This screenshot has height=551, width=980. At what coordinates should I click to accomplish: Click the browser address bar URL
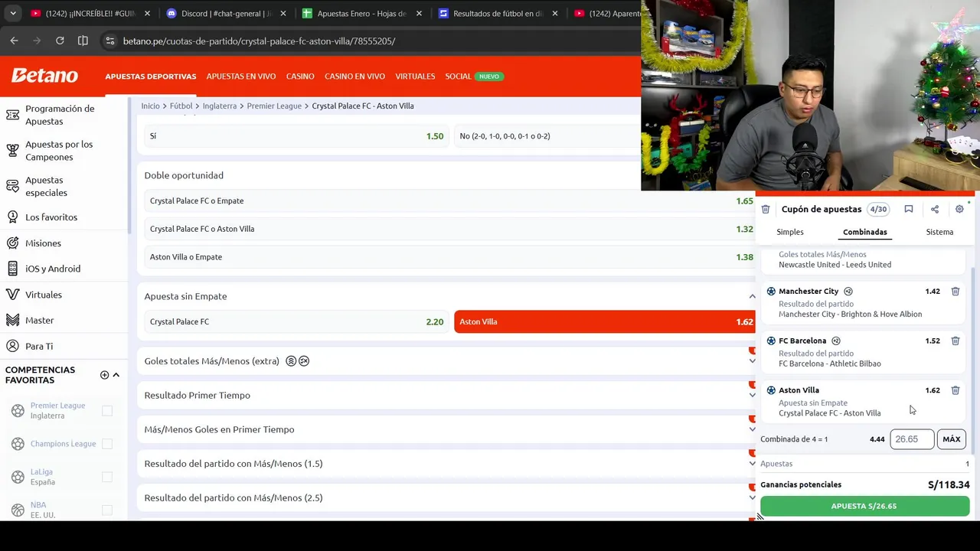260,41
